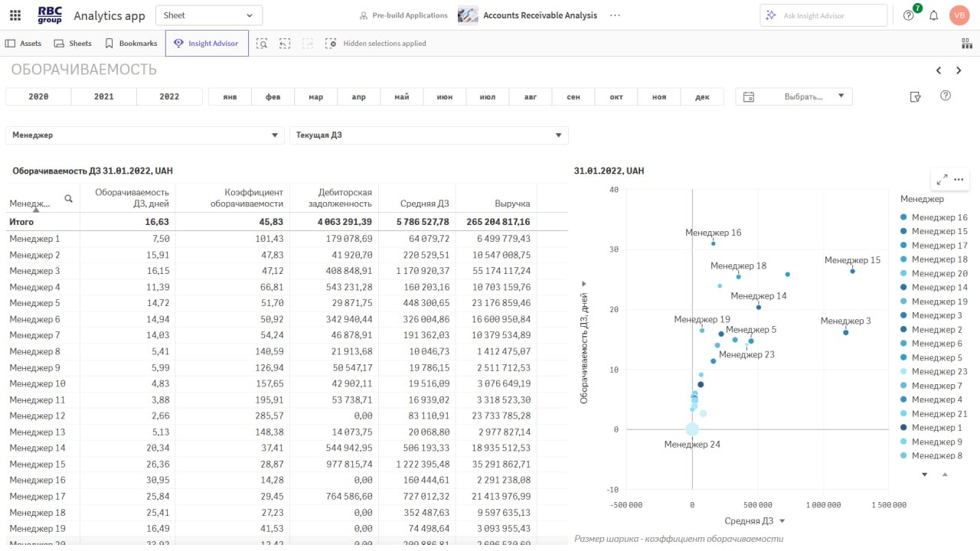980x551 pixels.
Task: Open the scatter chart more options menu
Action: (959, 179)
